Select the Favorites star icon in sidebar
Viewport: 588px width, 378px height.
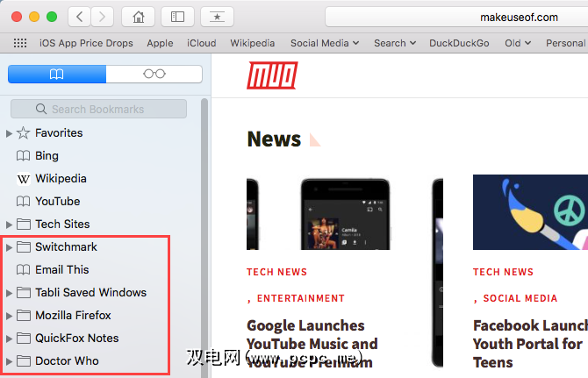click(23, 132)
